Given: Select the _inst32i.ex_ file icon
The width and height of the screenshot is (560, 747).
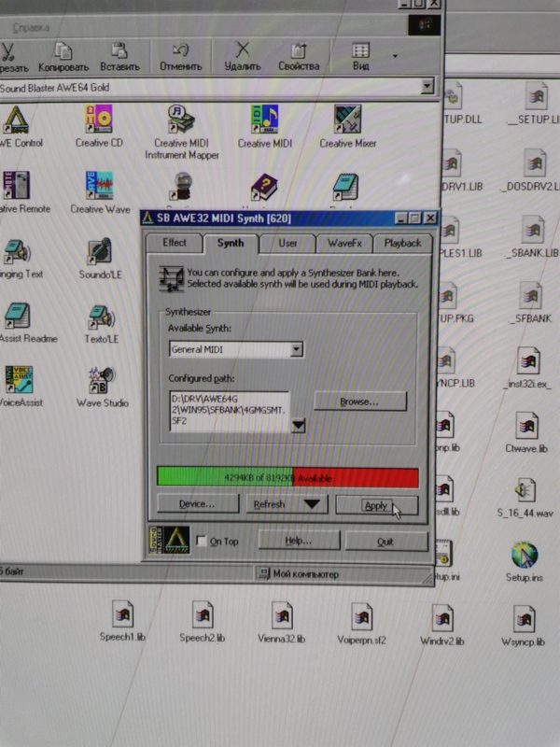Looking at the screenshot, I should coord(528,361).
